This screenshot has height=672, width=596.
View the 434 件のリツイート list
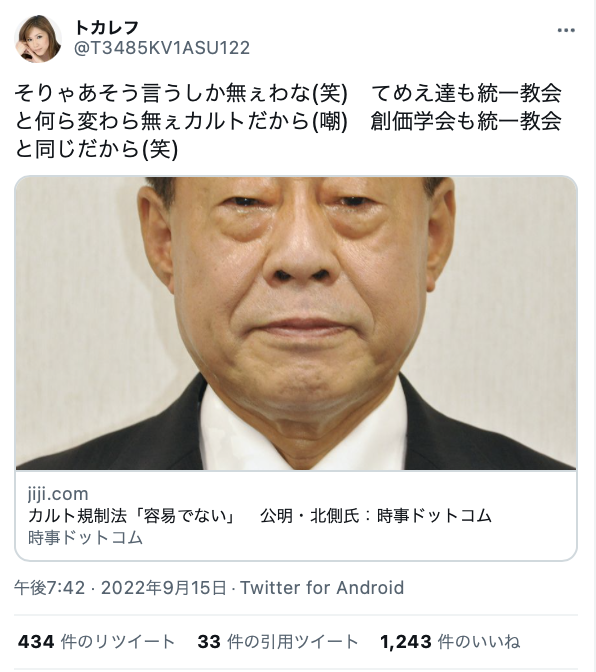(96, 642)
